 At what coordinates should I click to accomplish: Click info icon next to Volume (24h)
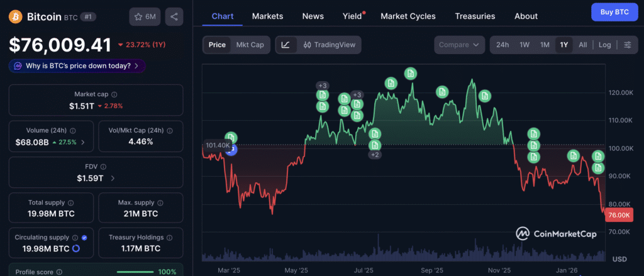coord(73,131)
